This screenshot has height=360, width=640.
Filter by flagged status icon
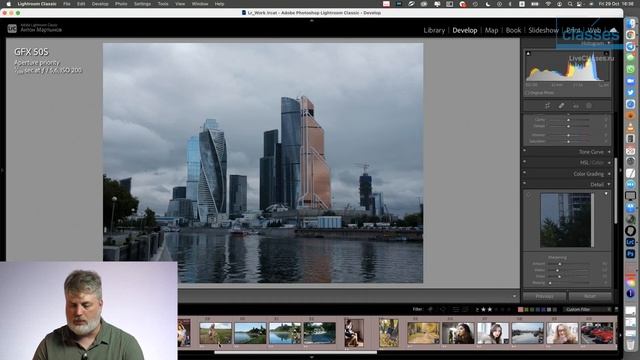(x=431, y=309)
